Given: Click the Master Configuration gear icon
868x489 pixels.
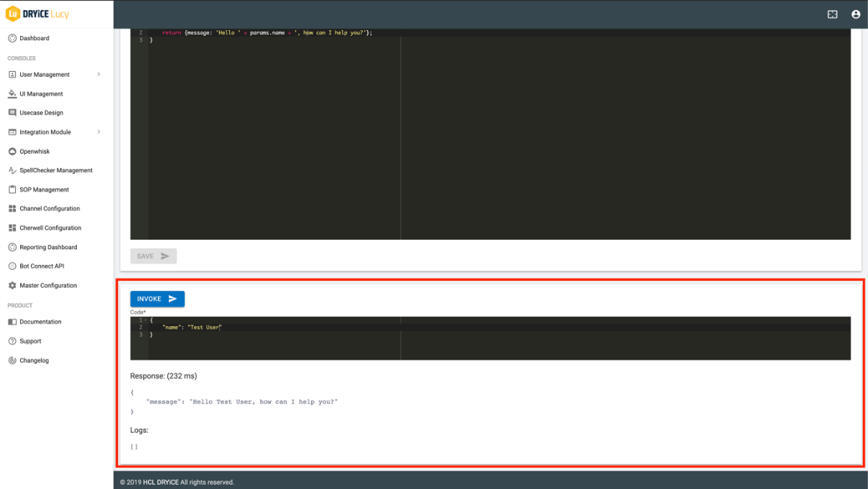Looking at the screenshot, I should point(12,285).
